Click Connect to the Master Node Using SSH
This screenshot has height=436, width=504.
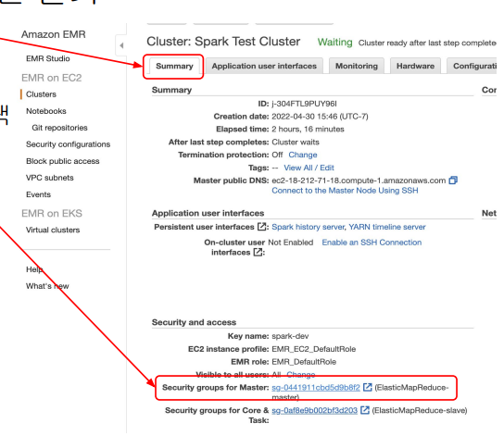[345, 191]
